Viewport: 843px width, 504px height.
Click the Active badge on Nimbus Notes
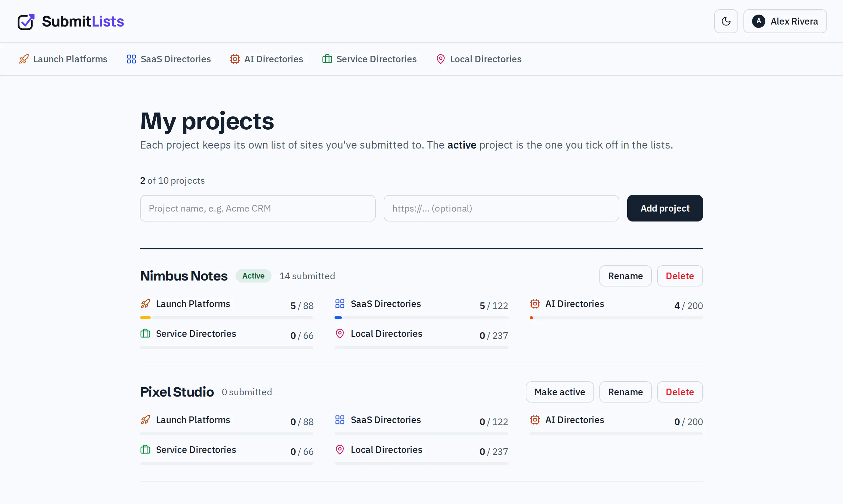253,276
